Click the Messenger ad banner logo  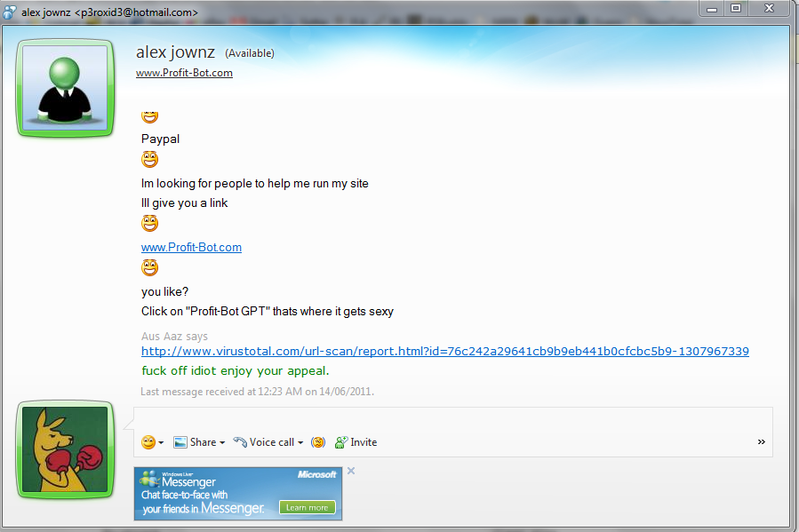coord(151,479)
